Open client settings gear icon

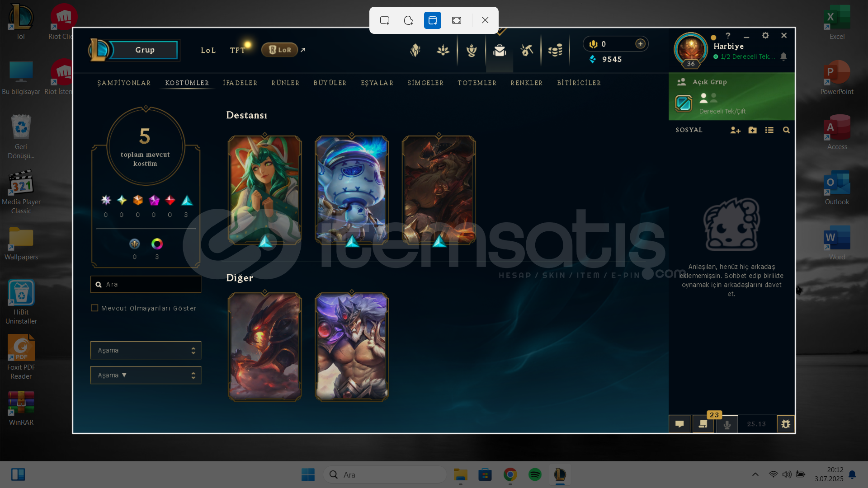tap(765, 35)
